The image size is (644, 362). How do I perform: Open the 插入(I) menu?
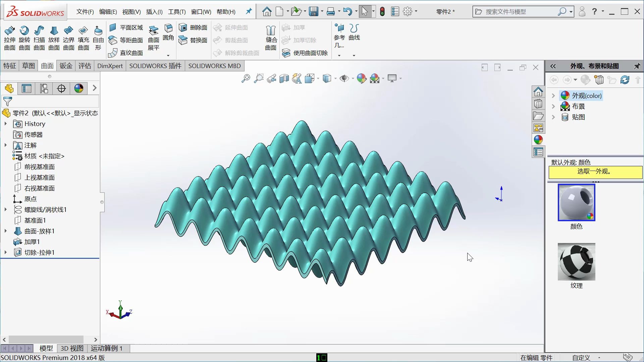point(154,12)
